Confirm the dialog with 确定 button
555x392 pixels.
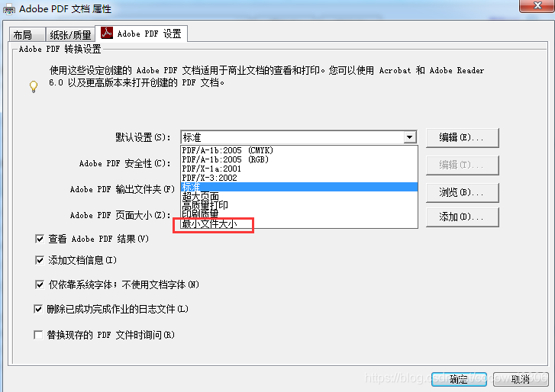[x=459, y=379]
